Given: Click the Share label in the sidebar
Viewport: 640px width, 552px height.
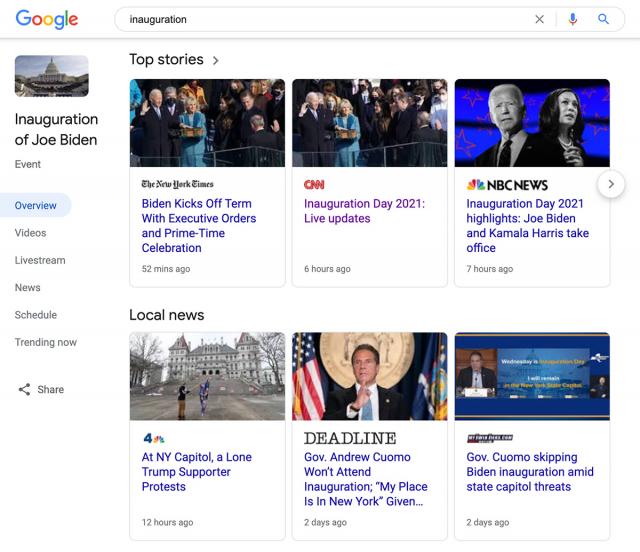Looking at the screenshot, I should (51, 390).
